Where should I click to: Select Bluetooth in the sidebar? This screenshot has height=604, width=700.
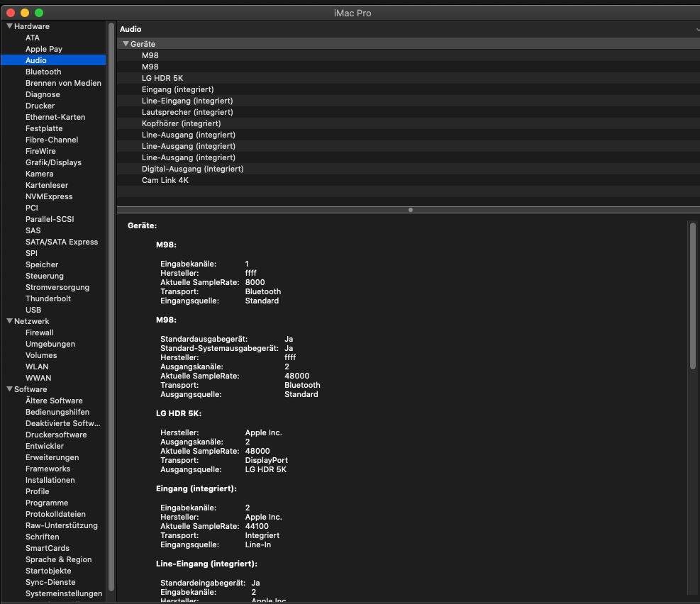[43, 72]
